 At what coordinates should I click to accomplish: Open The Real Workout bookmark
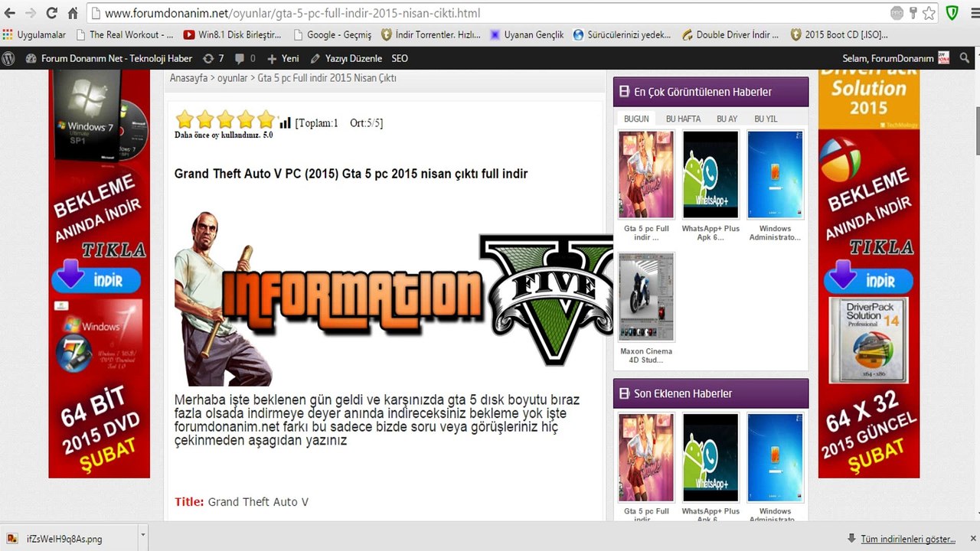point(126,34)
